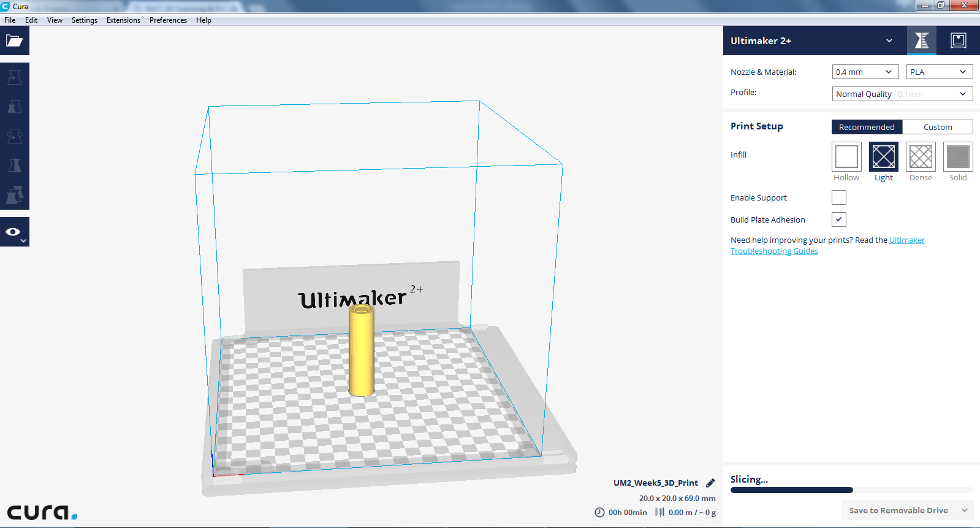980x528 pixels.
Task: Click the Cura title bar icon
Action: coord(6,6)
